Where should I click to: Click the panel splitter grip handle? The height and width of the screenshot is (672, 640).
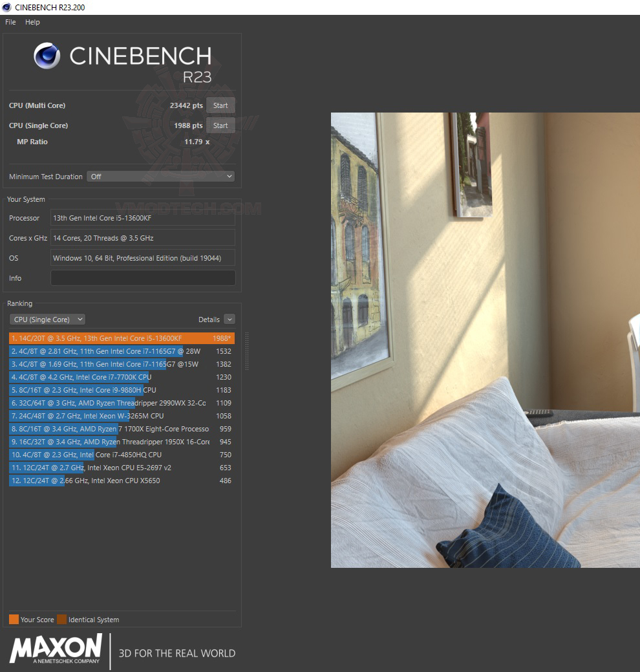[247, 351]
